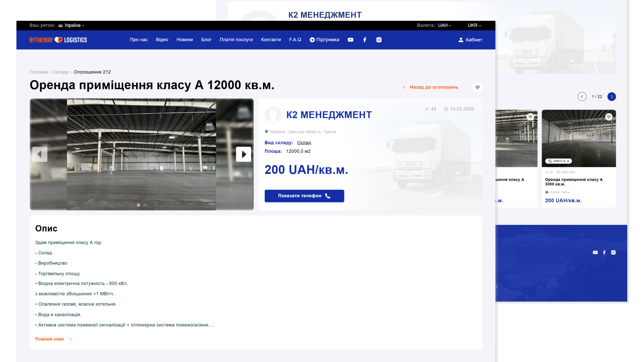The height and width of the screenshot is (362, 644).
Task: Select second gallery indicator dot
Action: [145, 205]
